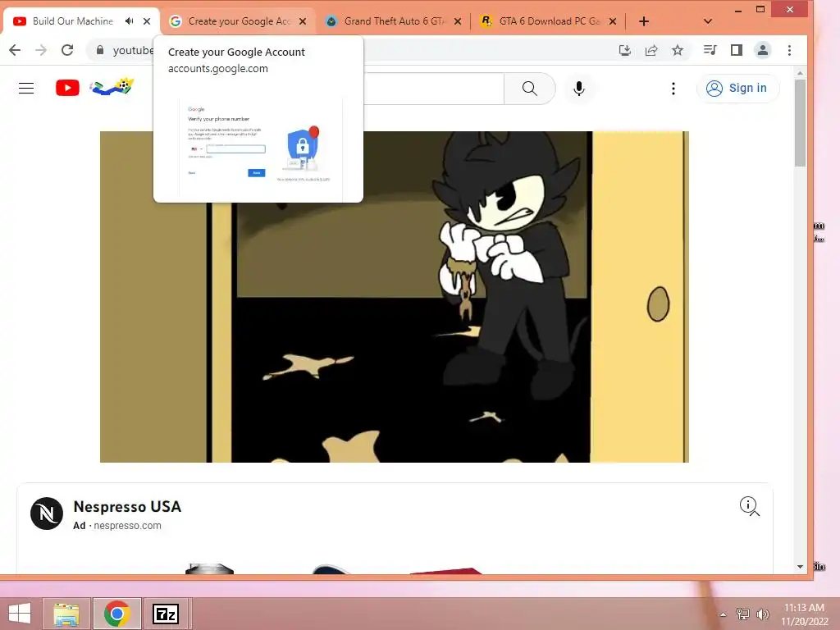Close the Grand Theft Auto 6 tab

coord(458,21)
